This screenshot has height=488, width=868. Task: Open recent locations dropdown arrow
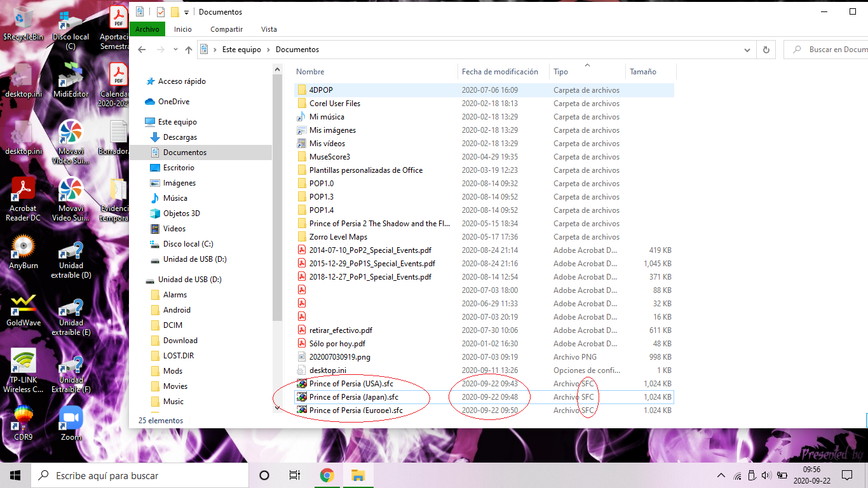pos(175,50)
